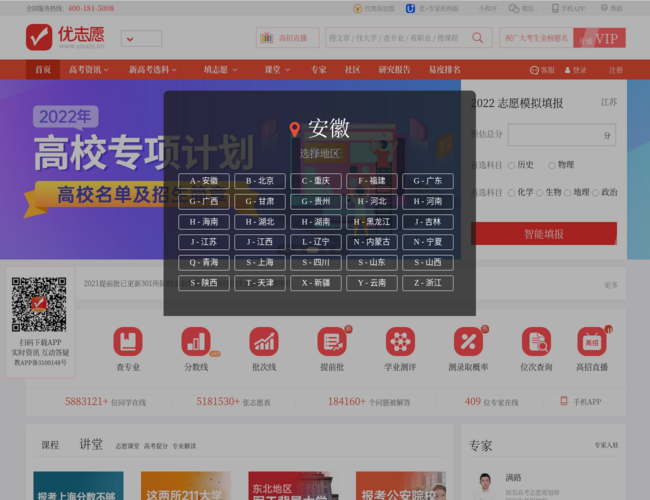
Task: Open the 志愿课堂 link
Action: coord(127,446)
